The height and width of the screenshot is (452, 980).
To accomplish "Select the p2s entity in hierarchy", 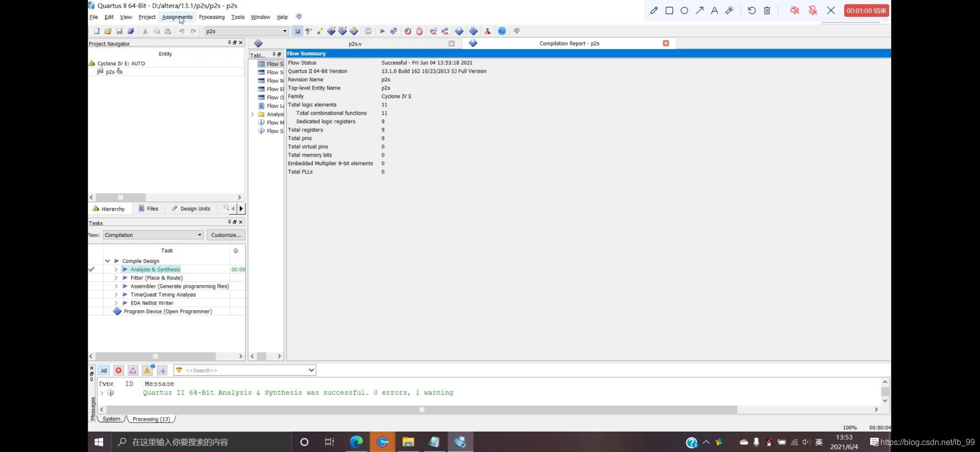I will click(x=110, y=72).
